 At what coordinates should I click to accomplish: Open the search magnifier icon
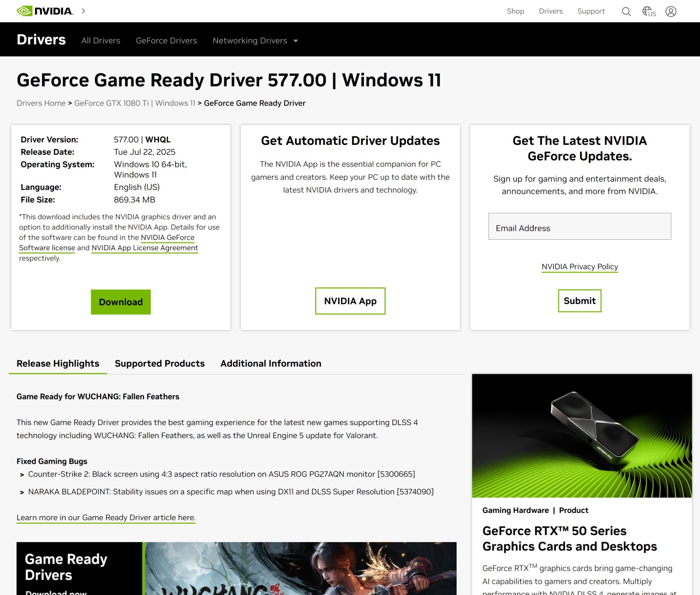(626, 11)
